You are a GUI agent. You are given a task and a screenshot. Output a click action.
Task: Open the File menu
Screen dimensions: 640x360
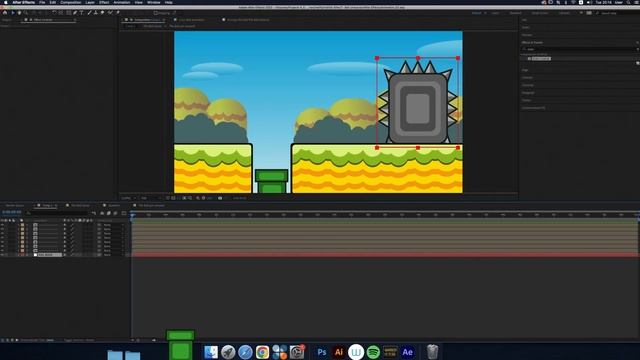pyautogui.click(x=42, y=2)
